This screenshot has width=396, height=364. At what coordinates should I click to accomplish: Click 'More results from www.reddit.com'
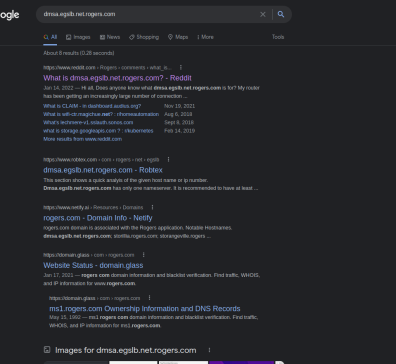point(82,139)
